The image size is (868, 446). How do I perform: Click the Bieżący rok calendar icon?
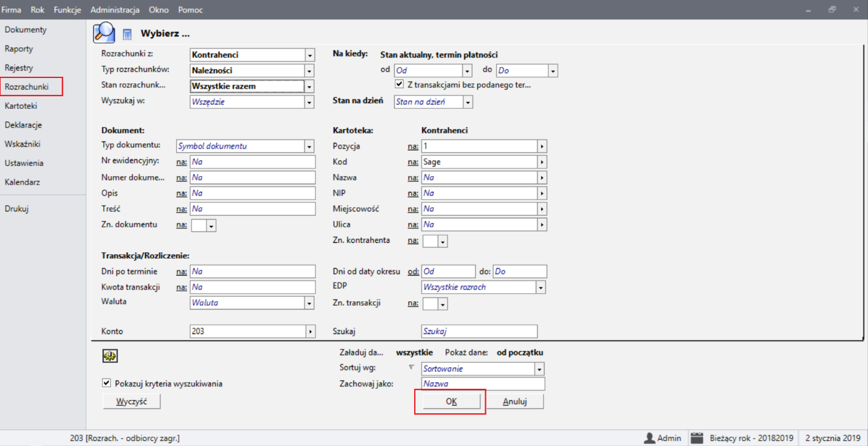696,438
